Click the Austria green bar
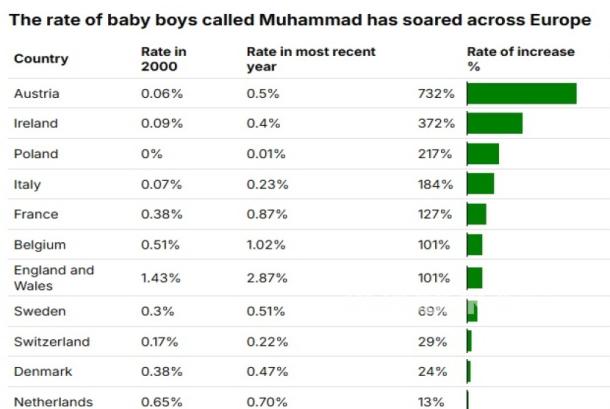This screenshot has width=610, height=409. pos(522,93)
